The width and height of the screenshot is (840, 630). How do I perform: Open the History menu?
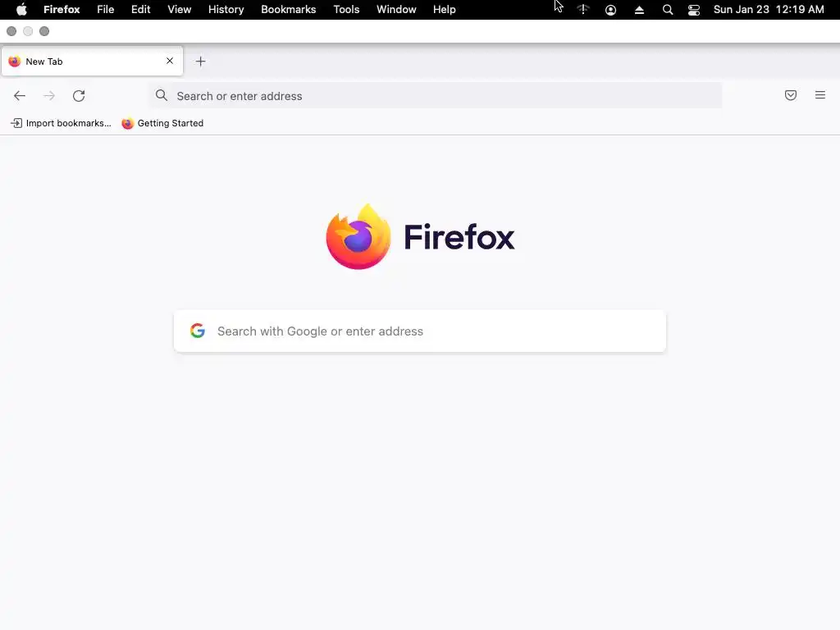click(x=226, y=9)
